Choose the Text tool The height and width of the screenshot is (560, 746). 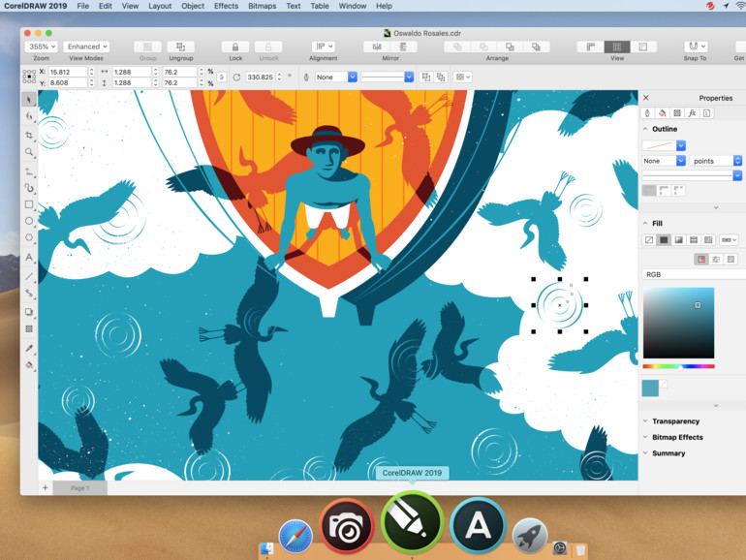pos(29,258)
